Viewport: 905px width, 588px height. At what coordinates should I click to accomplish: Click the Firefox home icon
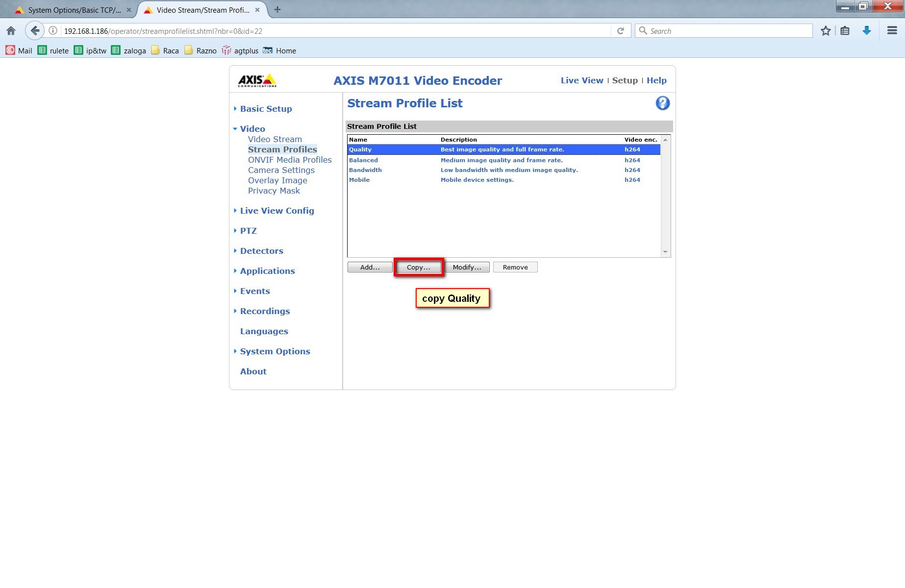click(11, 31)
